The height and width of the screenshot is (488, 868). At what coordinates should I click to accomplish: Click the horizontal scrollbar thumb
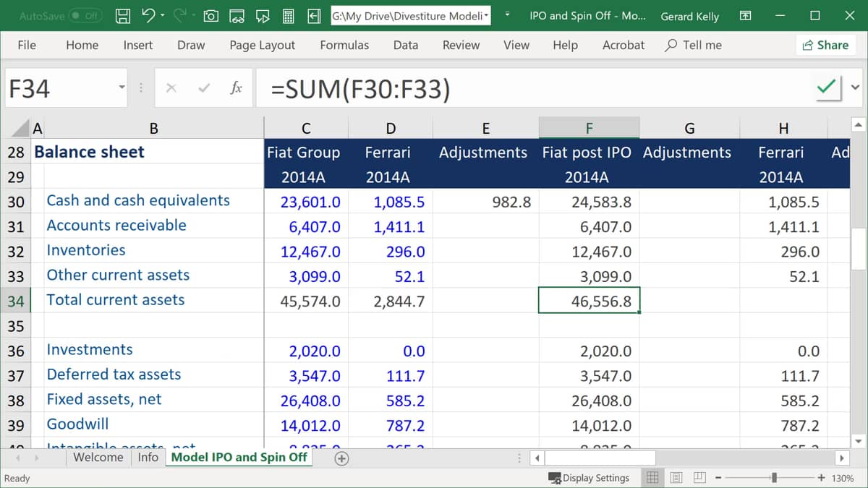point(600,458)
